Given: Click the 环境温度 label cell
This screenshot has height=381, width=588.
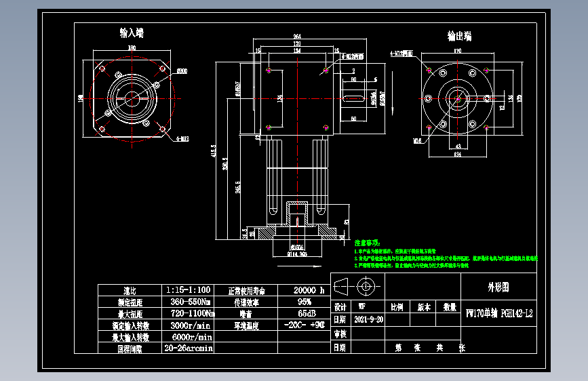Looking at the screenshot, I should tap(246, 325).
